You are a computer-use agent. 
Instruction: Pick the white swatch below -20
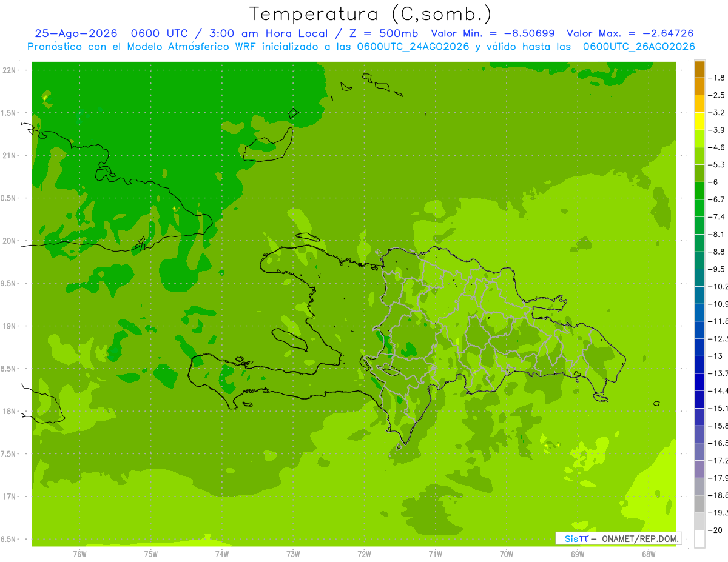tap(699, 538)
